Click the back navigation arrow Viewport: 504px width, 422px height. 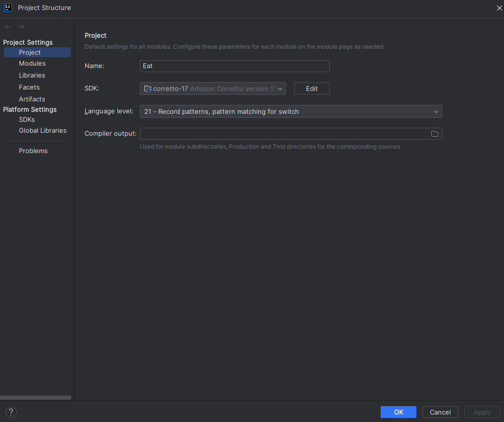(x=8, y=27)
